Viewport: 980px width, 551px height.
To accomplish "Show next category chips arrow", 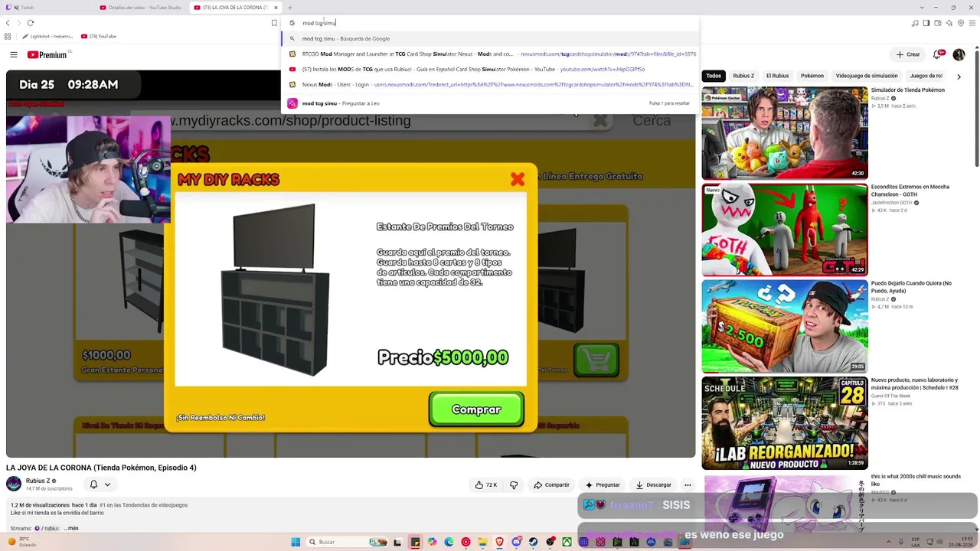I will [959, 76].
